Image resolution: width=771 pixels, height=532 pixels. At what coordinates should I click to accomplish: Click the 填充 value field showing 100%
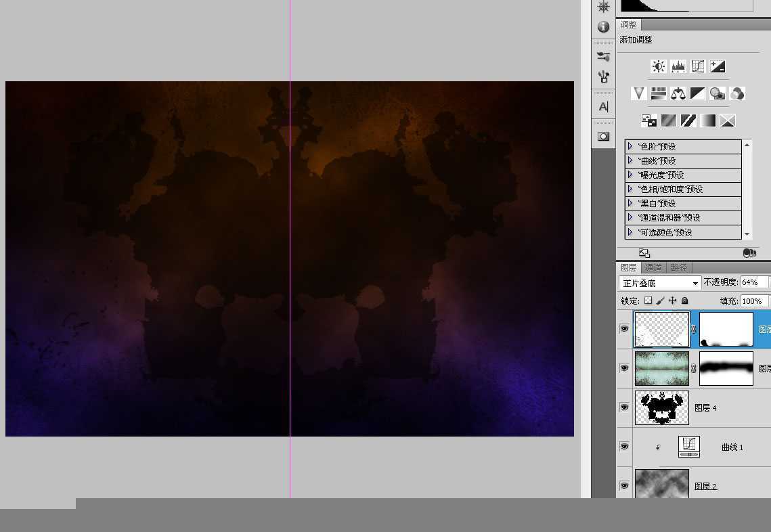[754, 301]
